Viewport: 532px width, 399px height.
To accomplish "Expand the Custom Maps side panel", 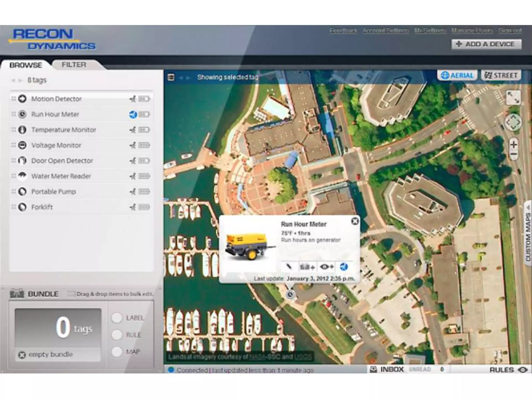I will click(x=528, y=234).
